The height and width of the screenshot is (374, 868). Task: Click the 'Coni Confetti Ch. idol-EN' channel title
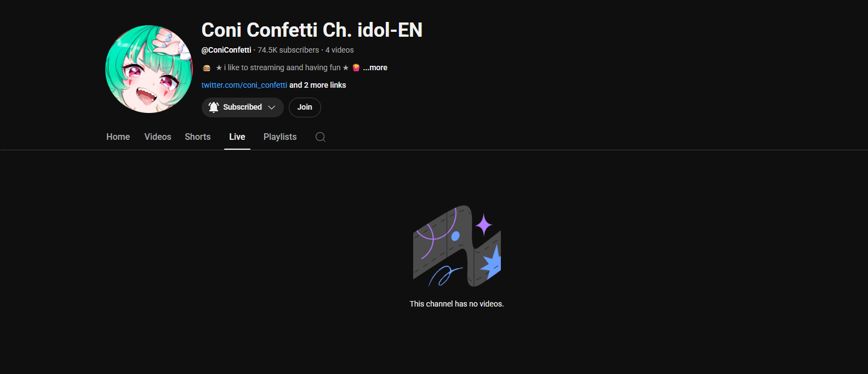(x=312, y=30)
